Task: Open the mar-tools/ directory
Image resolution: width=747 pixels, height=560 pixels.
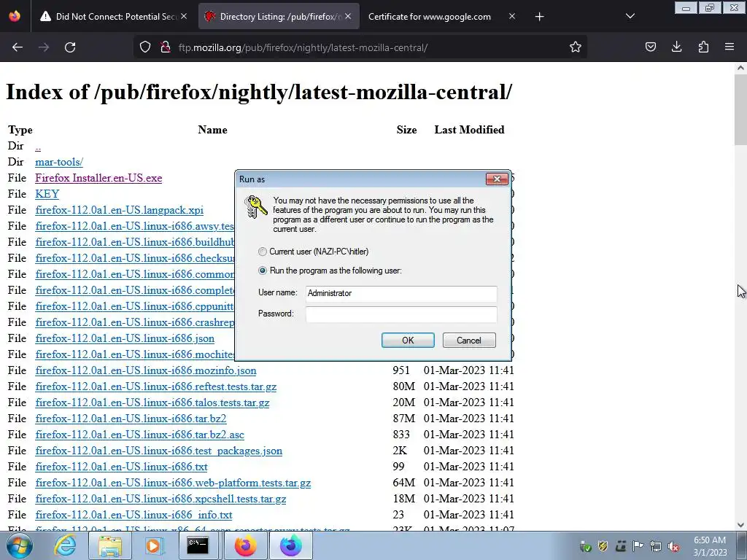Action: coord(59,162)
